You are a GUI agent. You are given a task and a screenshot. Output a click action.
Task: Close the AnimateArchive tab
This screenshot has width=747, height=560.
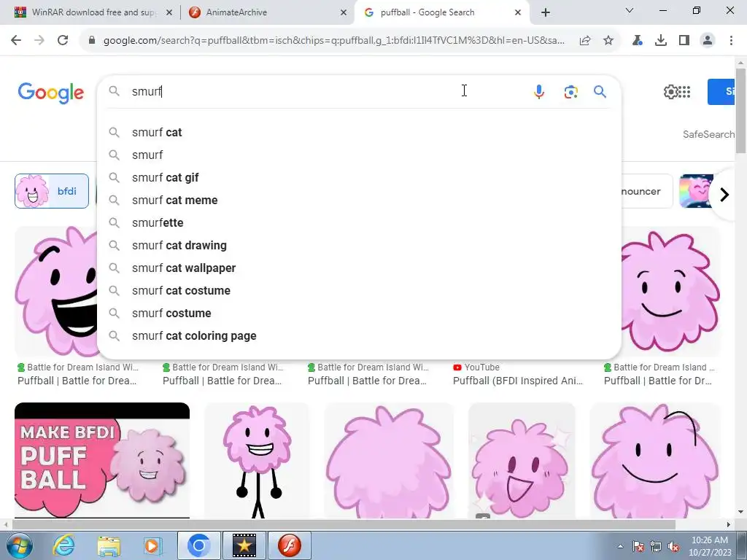344,12
